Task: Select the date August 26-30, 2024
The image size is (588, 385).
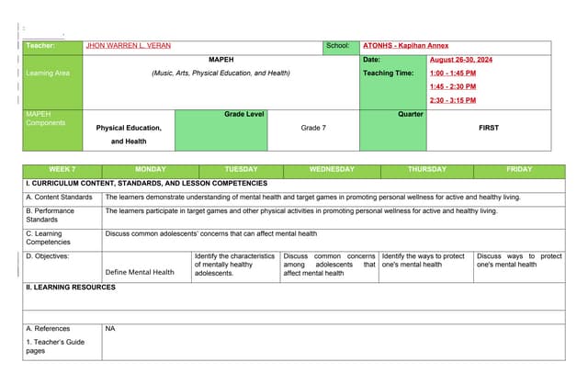Action: 461,60
